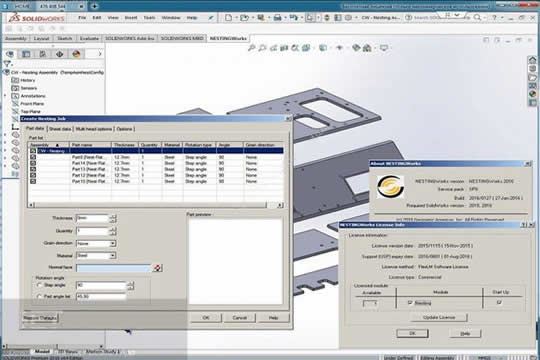The height and width of the screenshot is (360, 540).
Task: Click the Thickness input field
Action: point(93,218)
